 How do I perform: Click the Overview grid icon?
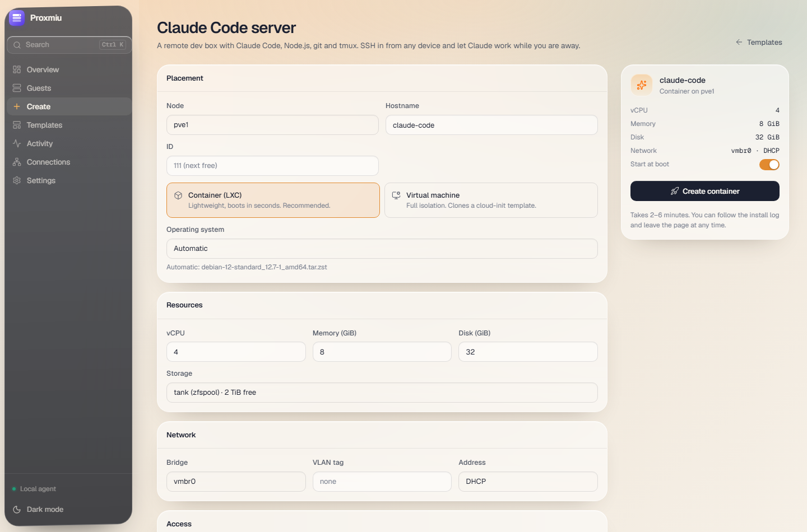click(x=17, y=69)
